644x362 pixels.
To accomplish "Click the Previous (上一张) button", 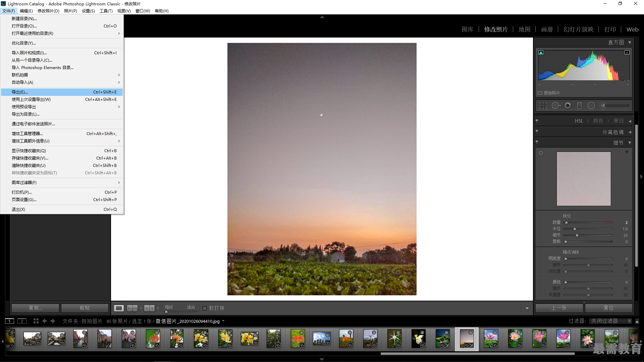I will (x=559, y=308).
